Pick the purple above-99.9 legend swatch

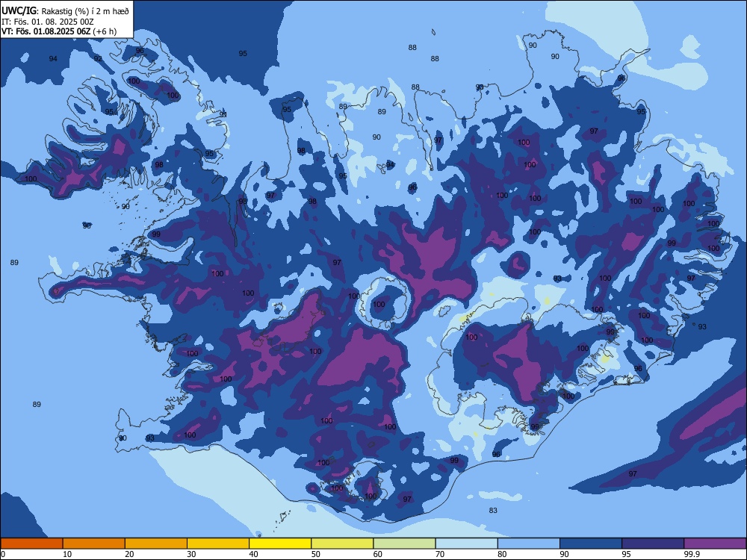(716, 544)
